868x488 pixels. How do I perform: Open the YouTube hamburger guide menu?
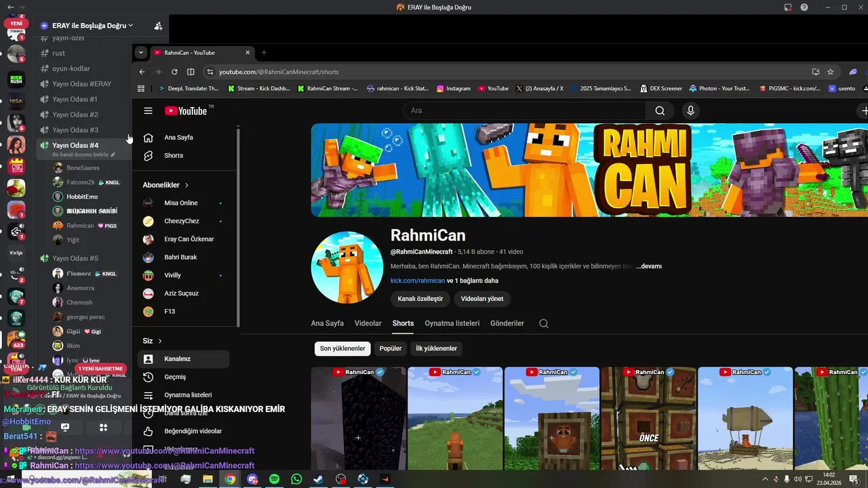[148, 111]
